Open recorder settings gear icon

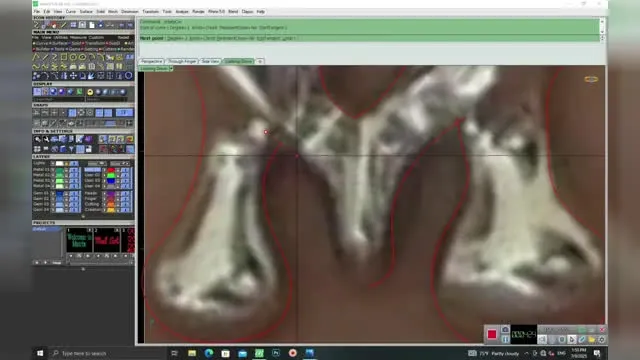tap(602, 340)
